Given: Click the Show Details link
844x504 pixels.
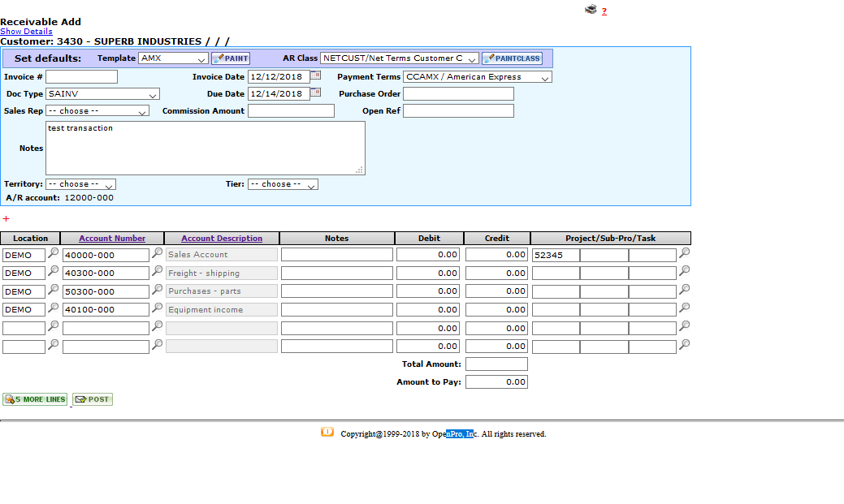Looking at the screenshot, I should (x=26, y=32).
